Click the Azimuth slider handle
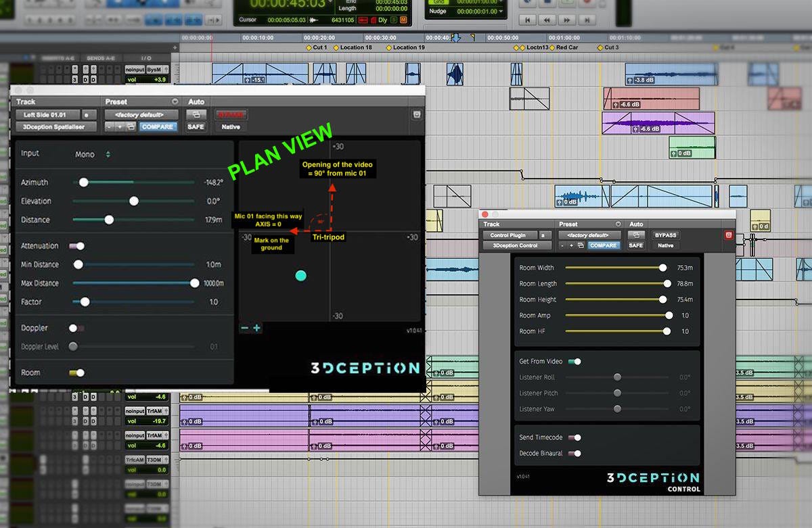Viewport: 812px width, 528px height. (x=83, y=183)
